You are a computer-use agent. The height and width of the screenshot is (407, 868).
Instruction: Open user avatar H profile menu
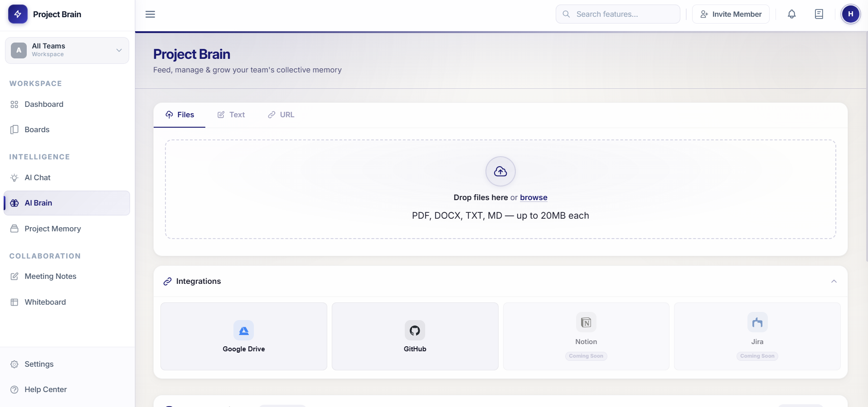pyautogui.click(x=850, y=14)
